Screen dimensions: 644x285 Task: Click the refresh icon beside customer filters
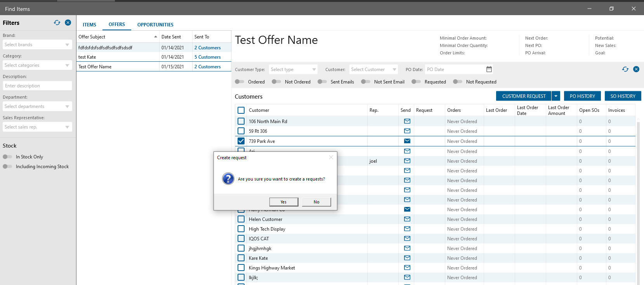pos(625,69)
